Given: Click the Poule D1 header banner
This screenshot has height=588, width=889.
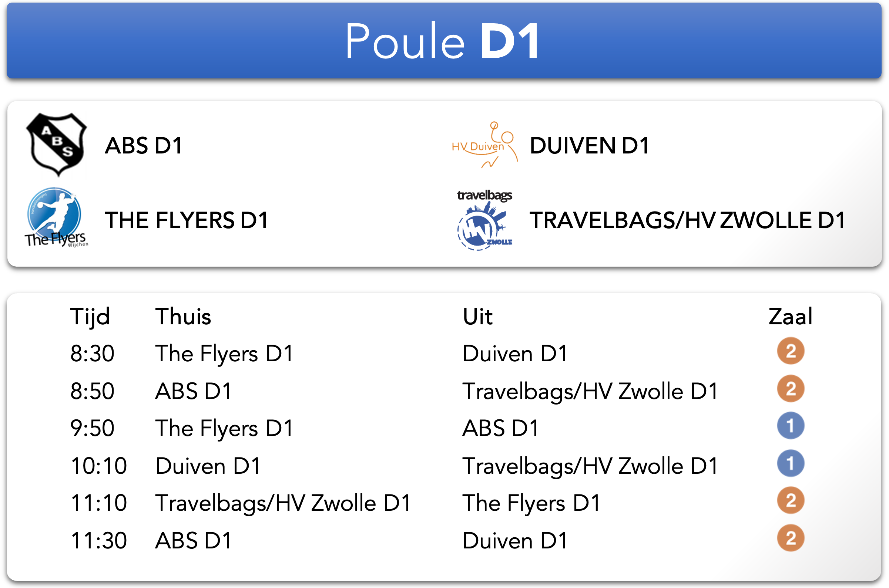Looking at the screenshot, I should click(x=444, y=41).
